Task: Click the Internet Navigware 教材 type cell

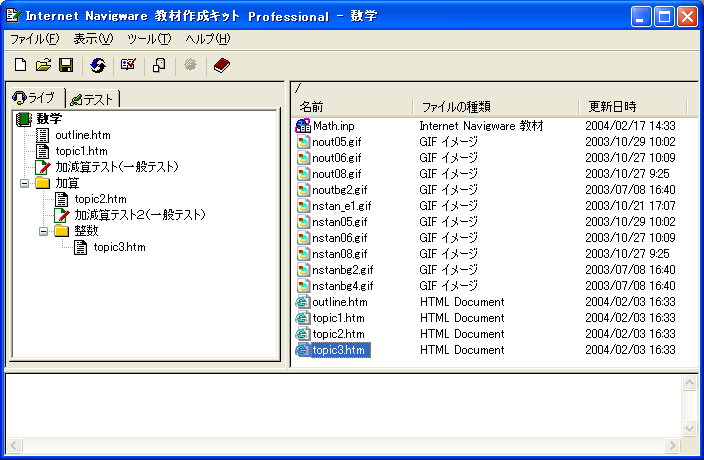Action: point(481,126)
